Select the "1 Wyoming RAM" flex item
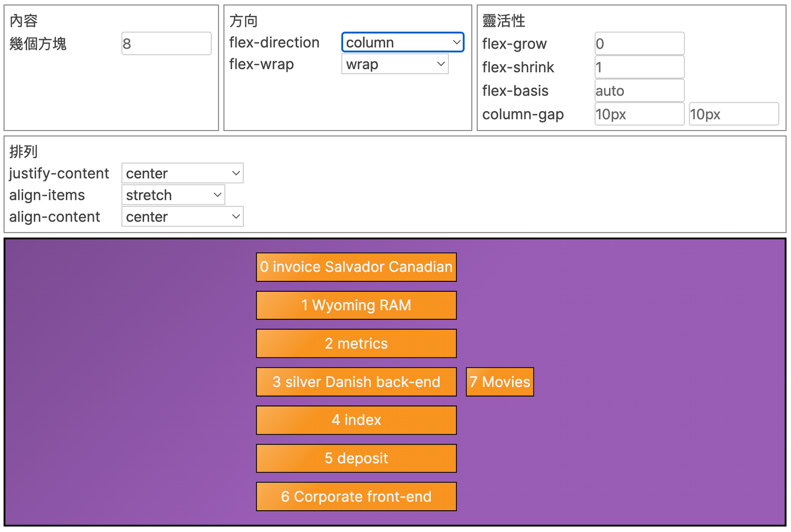The width and height of the screenshot is (791, 532). tap(356, 305)
